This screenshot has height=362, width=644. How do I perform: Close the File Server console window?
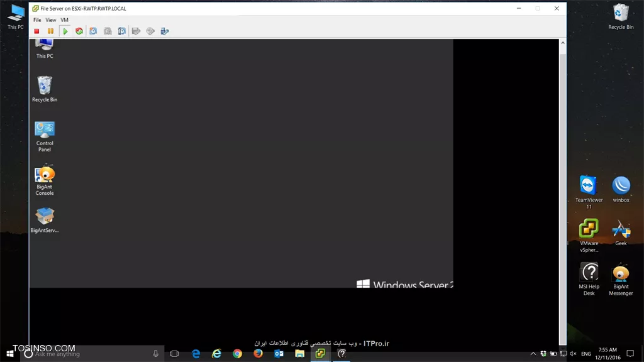[x=557, y=8]
